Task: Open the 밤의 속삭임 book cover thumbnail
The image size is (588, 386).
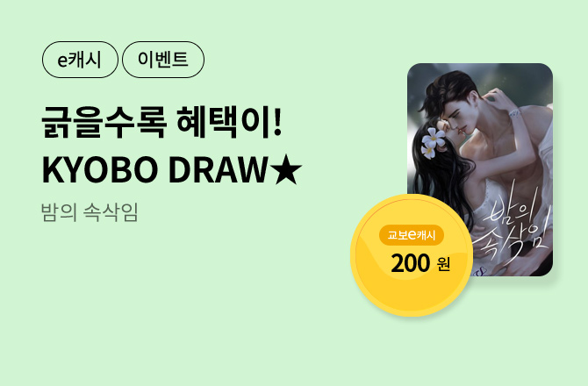Action: [480, 170]
